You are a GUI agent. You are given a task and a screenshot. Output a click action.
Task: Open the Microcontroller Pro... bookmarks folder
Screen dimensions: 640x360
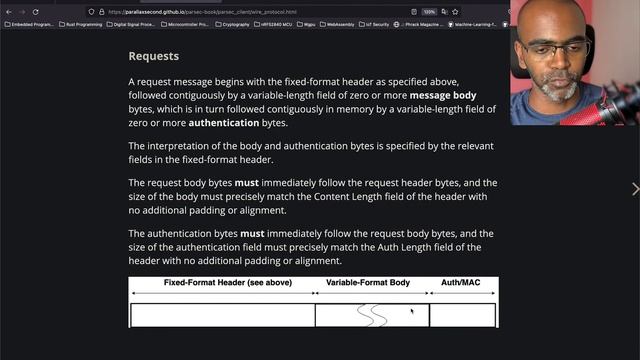[x=185, y=24]
